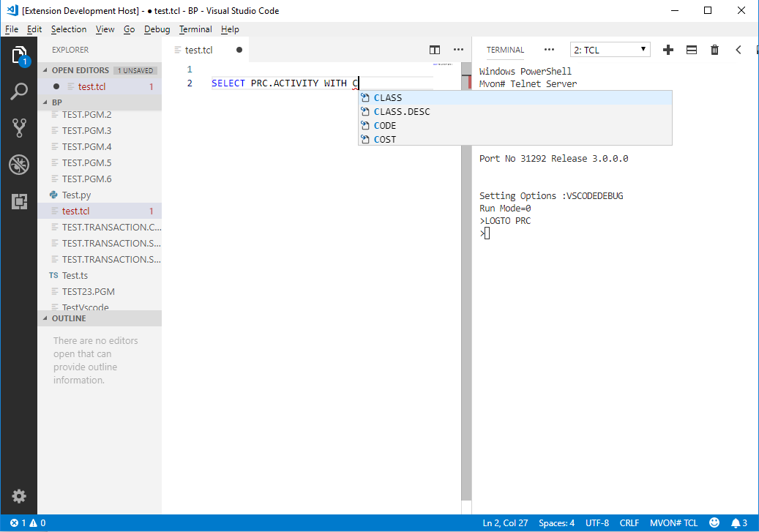Click the terminal panel left chevron
This screenshot has width=759, height=532.
tap(739, 50)
